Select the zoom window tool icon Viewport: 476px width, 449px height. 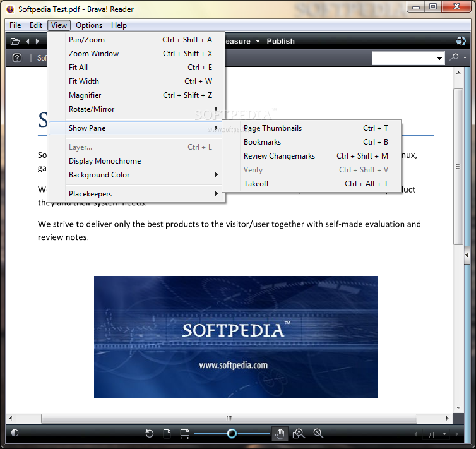(x=299, y=433)
